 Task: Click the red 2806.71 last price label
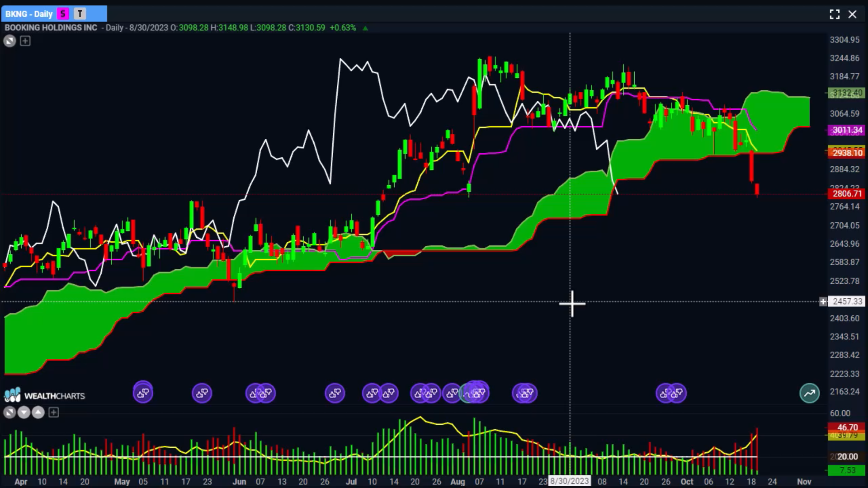click(x=847, y=194)
